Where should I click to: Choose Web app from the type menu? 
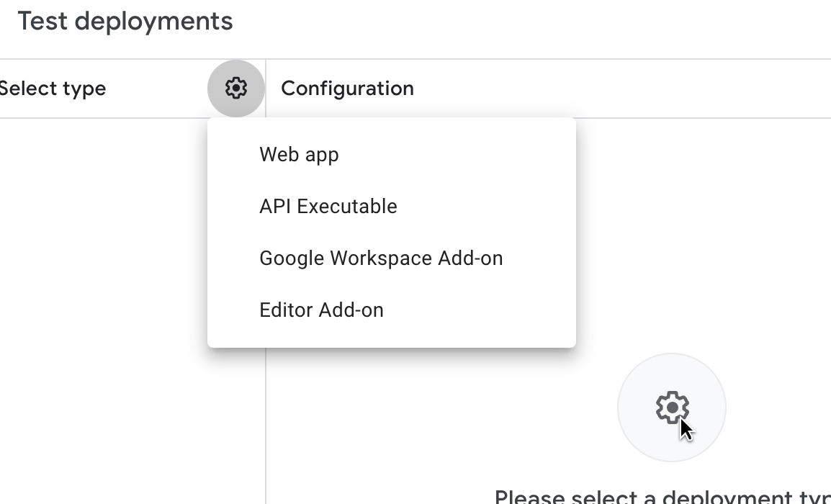pos(299,155)
